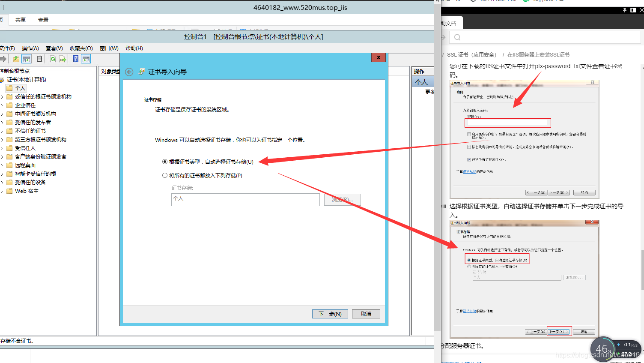The width and height of the screenshot is (644, 363).
Task: Click the back arrow in certificate import wizard
Action: (129, 72)
